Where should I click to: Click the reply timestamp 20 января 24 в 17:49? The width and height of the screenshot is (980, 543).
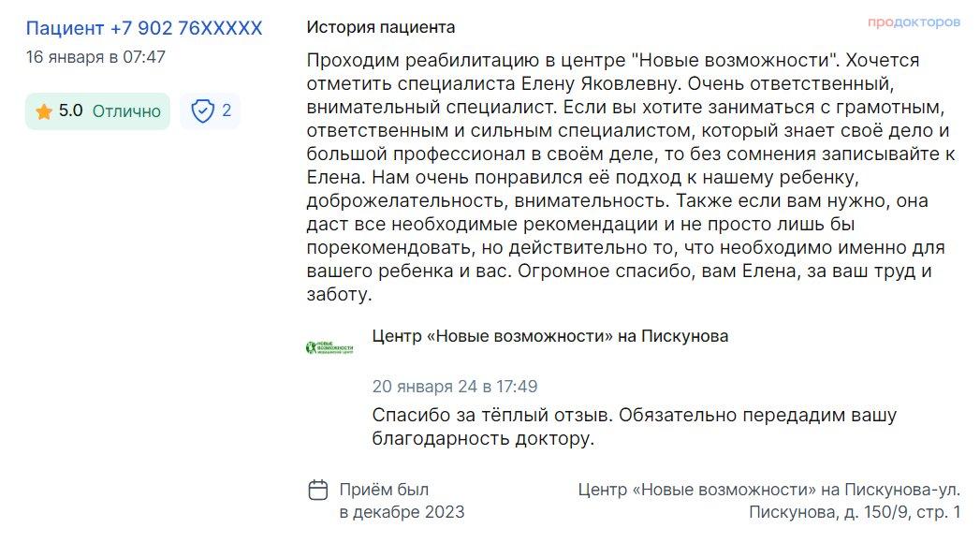point(454,386)
